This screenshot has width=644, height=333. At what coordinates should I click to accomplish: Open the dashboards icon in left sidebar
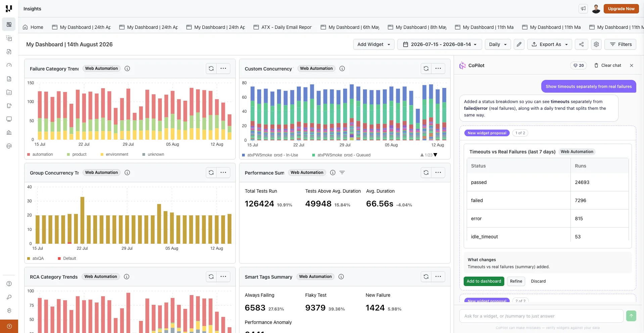9,25
